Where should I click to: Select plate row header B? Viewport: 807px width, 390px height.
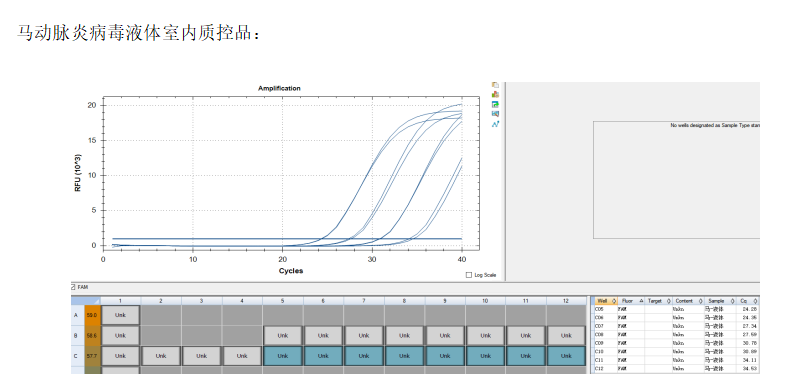[77, 335]
